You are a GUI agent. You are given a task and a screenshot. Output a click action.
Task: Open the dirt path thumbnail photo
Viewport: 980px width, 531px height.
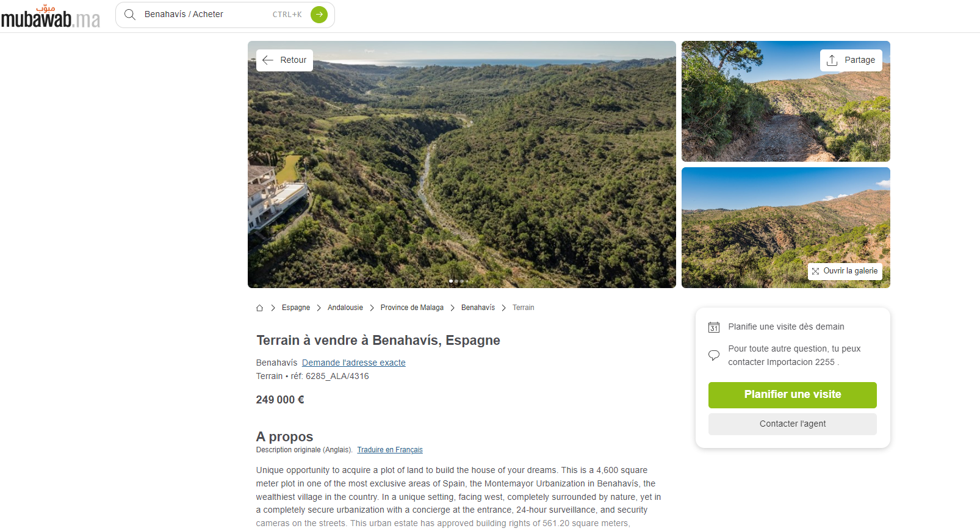coord(786,101)
